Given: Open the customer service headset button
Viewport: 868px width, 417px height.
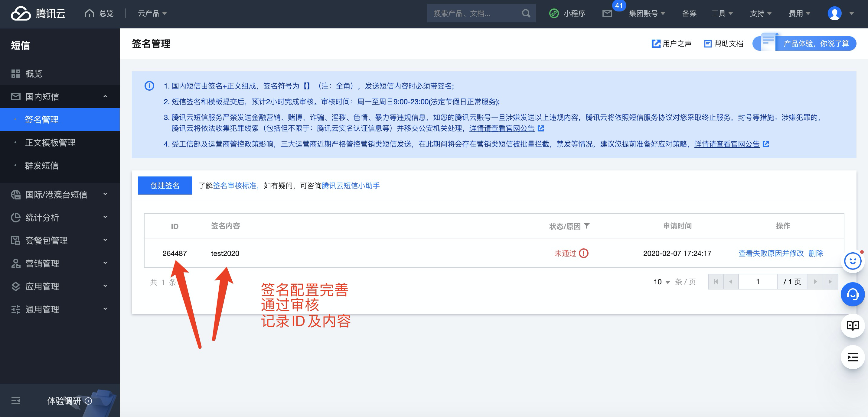Looking at the screenshot, I should (853, 295).
